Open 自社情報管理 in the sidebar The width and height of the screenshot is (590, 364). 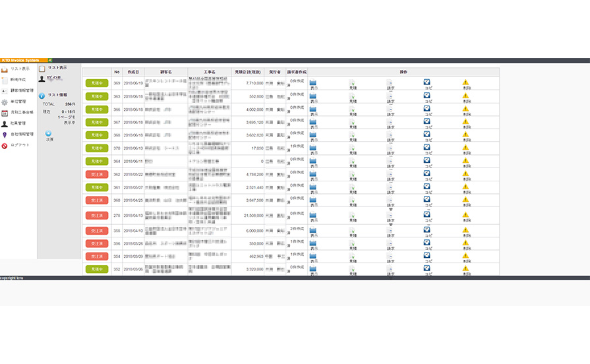[x=17, y=135]
